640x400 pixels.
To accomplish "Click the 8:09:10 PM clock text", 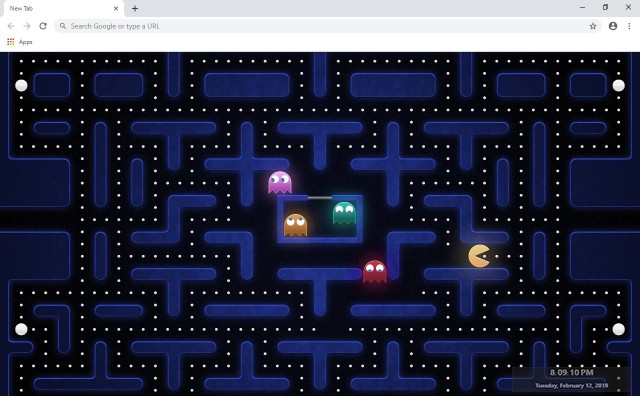I will point(571,372).
